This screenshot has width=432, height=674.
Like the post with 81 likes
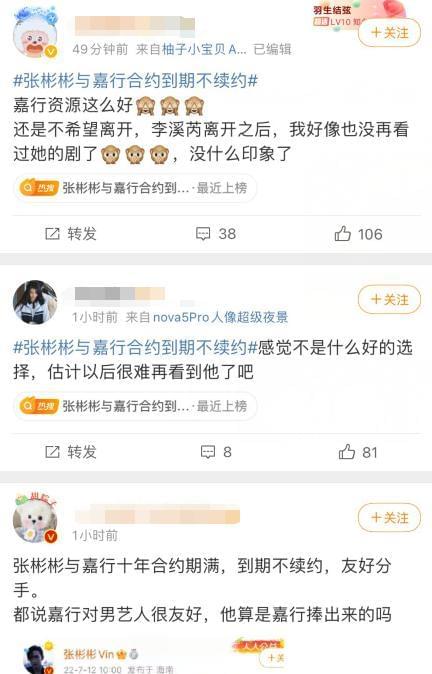coord(358,452)
